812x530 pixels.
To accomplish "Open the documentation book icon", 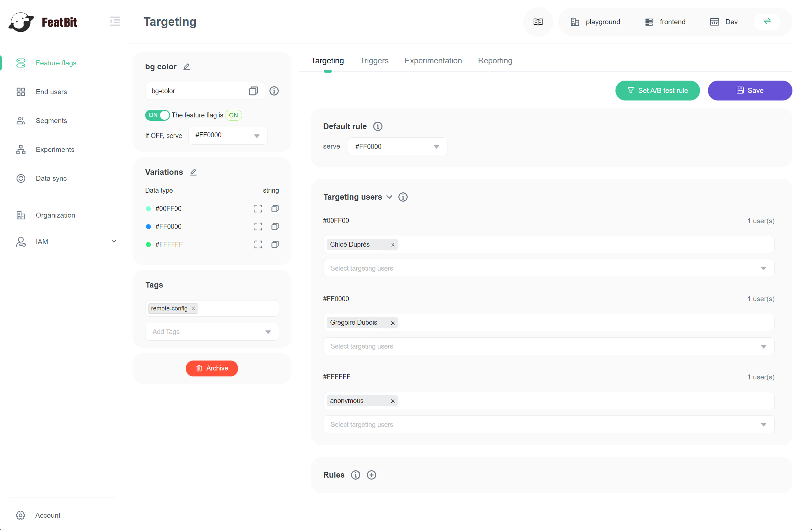I will [538, 22].
